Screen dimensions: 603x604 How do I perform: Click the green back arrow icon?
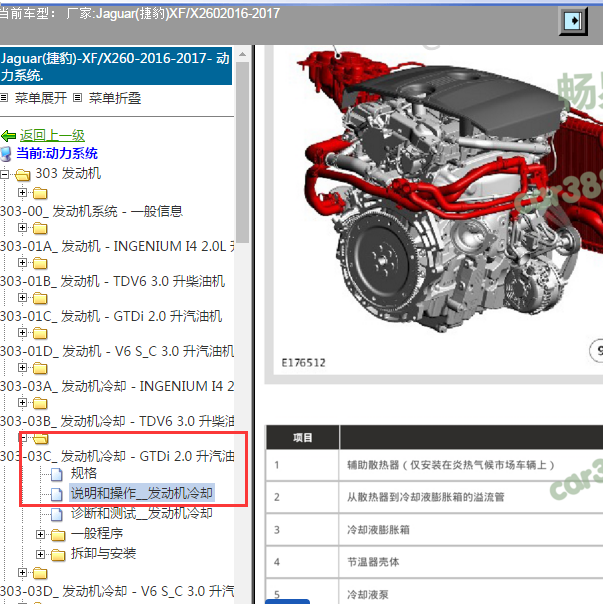click(8, 136)
